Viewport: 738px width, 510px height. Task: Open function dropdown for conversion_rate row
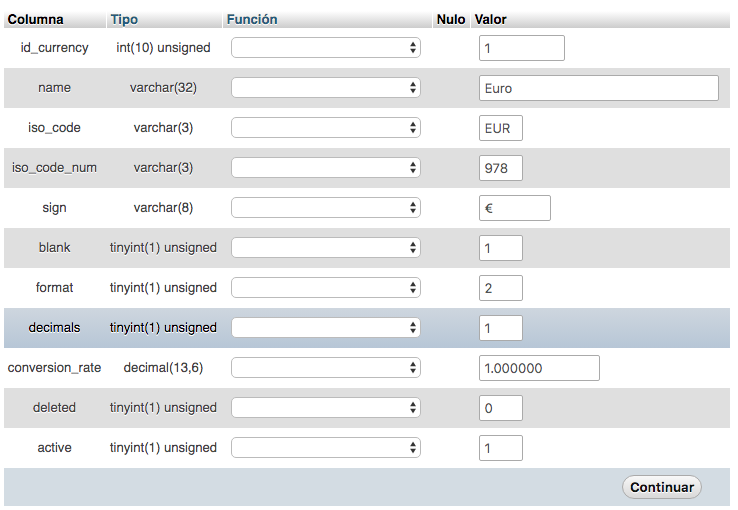(x=325, y=368)
